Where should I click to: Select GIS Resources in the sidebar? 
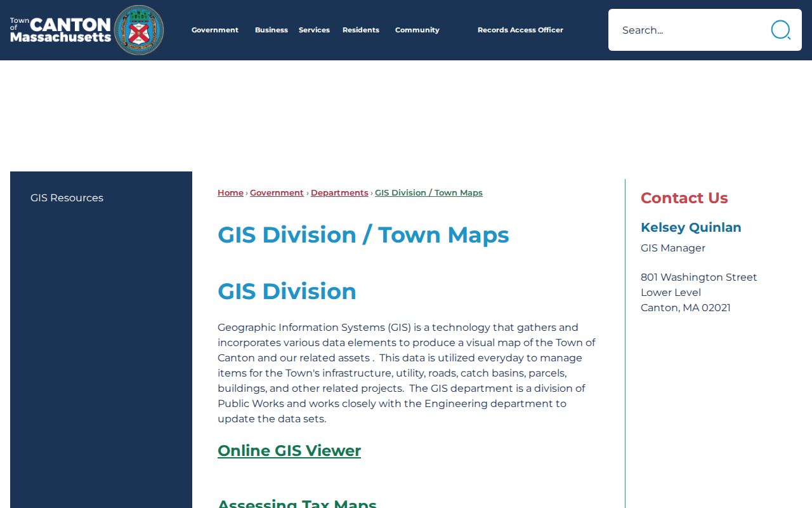[x=67, y=197]
